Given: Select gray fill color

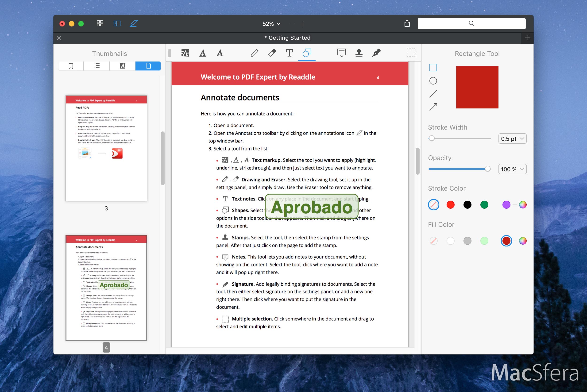Looking at the screenshot, I should [467, 241].
